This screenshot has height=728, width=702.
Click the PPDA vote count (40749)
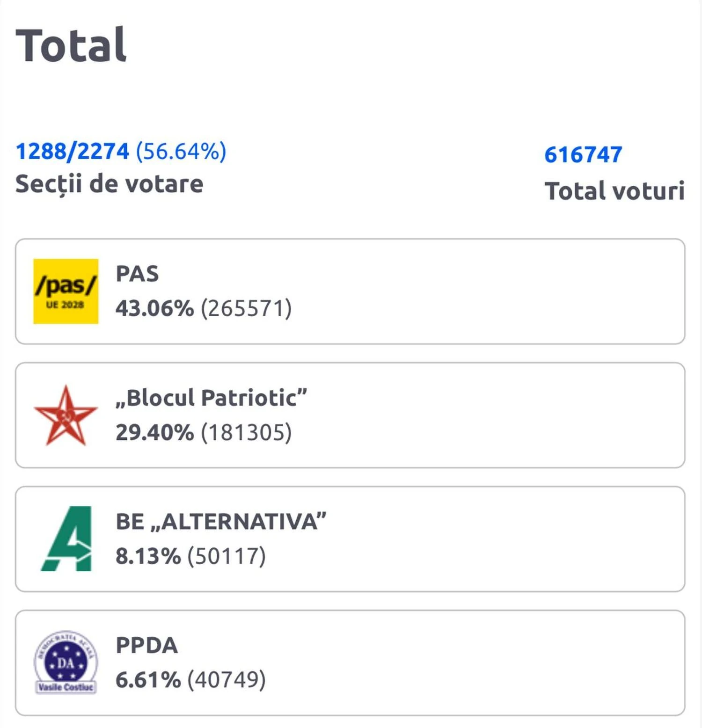[227, 680]
